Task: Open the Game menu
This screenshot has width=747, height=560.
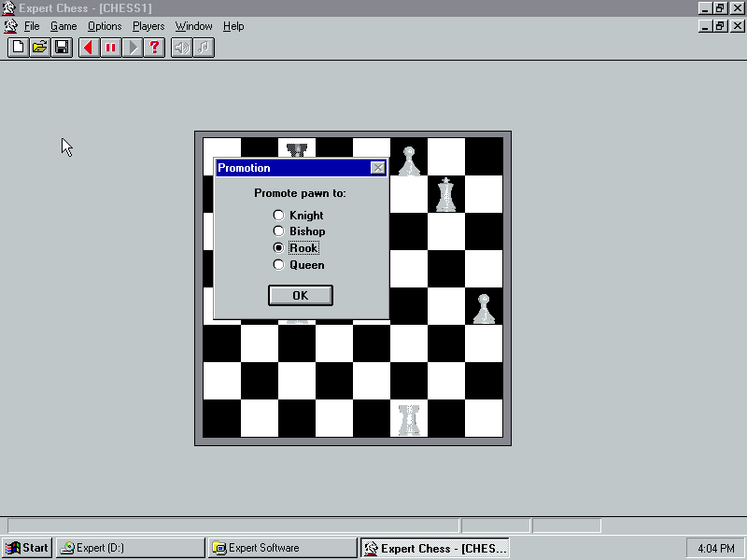Action: 63,26
